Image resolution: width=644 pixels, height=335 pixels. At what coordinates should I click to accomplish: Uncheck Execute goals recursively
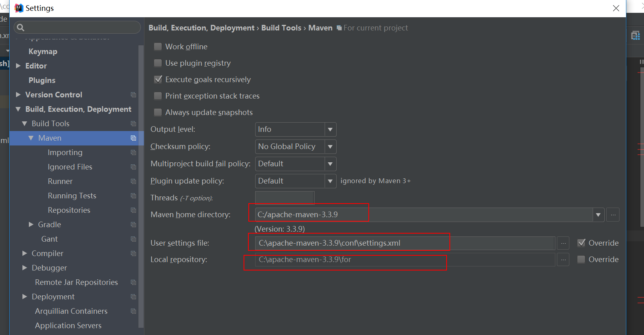tap(158, 79)
